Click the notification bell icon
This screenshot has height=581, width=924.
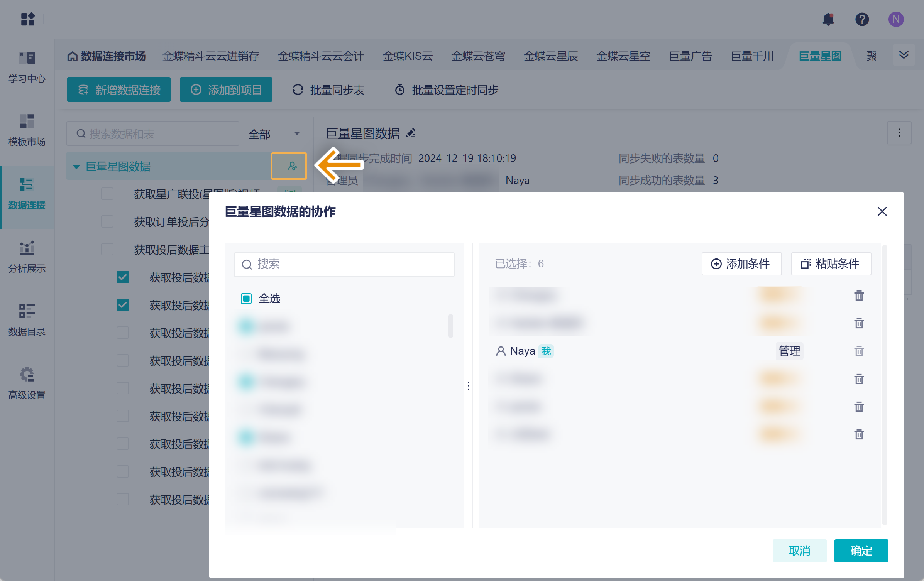click(x=828, y=19)
